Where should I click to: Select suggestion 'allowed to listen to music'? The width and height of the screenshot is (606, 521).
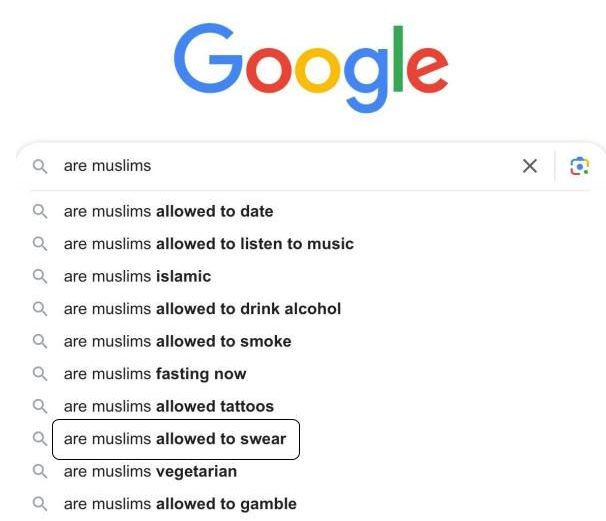point(209,244)
